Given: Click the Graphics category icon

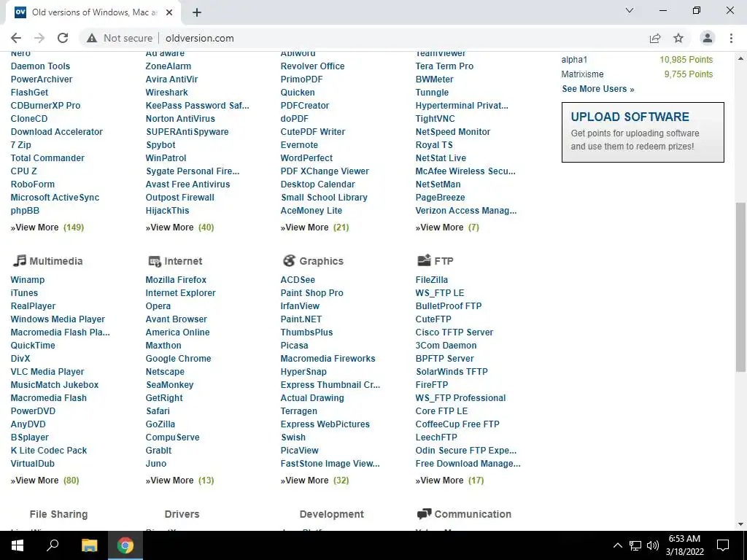Looking at the screenshot, I should 289,260.
